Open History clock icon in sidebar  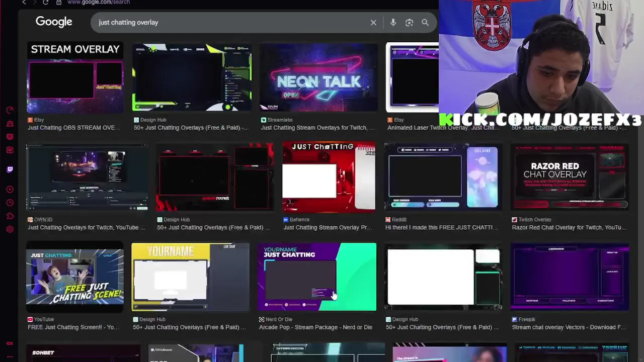pyautogui.click(x=10, y=203)
